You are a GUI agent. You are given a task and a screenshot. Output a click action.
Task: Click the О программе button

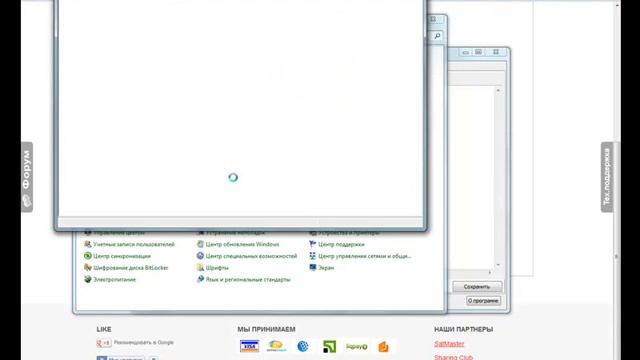(x=483, y=301)
